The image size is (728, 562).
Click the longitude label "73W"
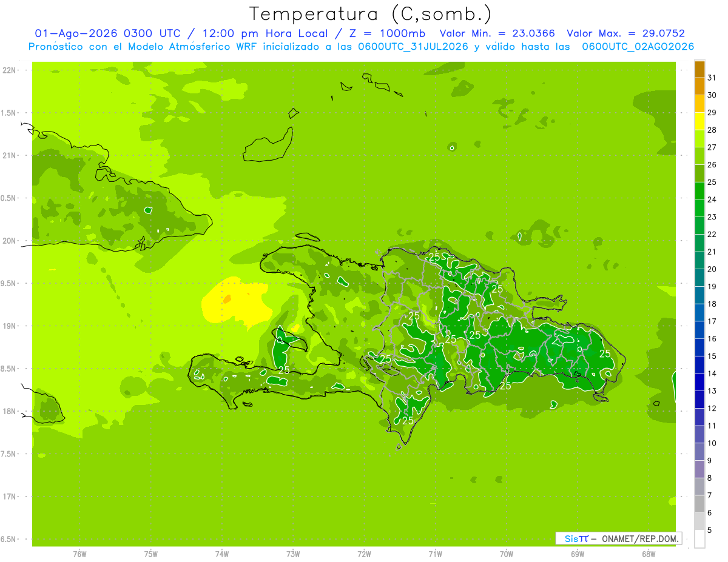tap(293, 554)
